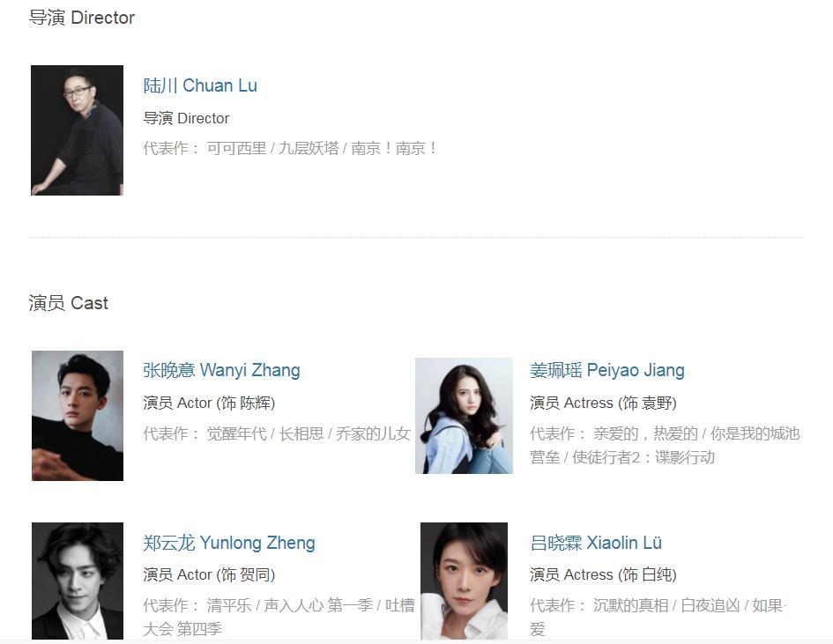Select the work 长相思
Image resolution: width=833 pixels, height=644 pixels.
click(301, 433)
